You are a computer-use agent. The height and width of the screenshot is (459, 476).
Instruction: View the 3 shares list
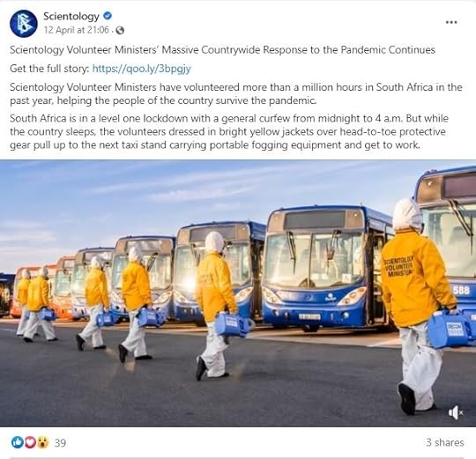pos(445,442)
